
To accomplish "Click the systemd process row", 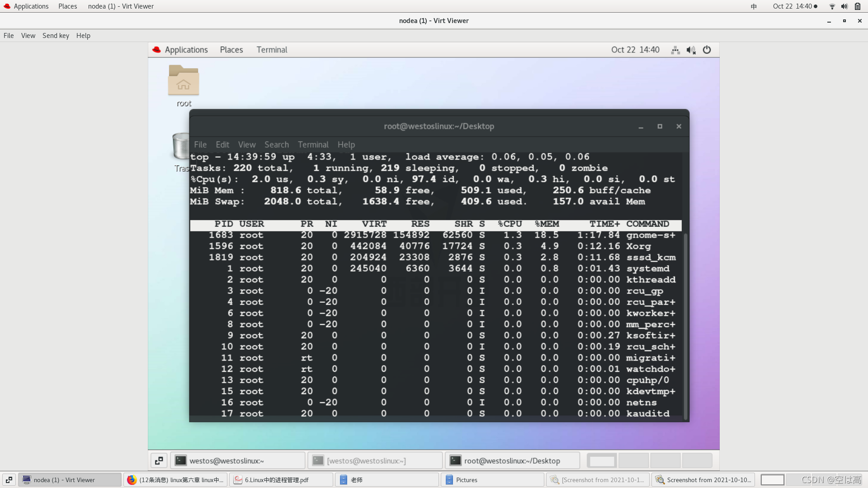I will 436,268.
